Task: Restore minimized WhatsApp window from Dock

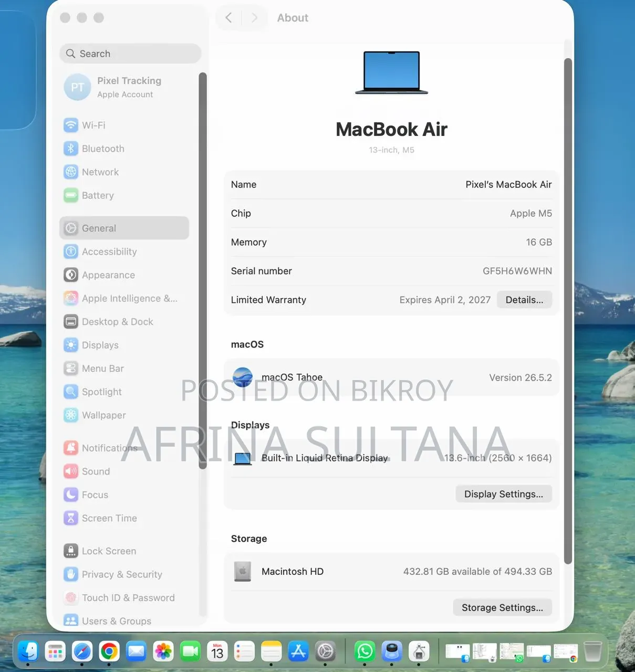Action: tap(512, 652)
